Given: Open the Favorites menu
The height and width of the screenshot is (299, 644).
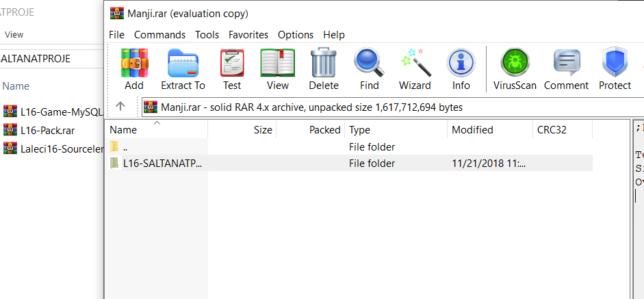Looking at the screenshot, I should click(248, 35).
